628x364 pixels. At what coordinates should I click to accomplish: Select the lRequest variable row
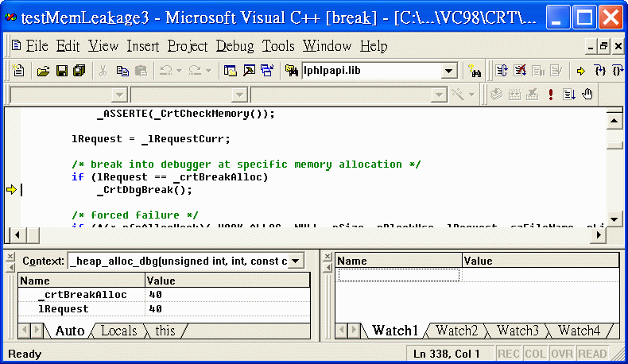(164, 309)
